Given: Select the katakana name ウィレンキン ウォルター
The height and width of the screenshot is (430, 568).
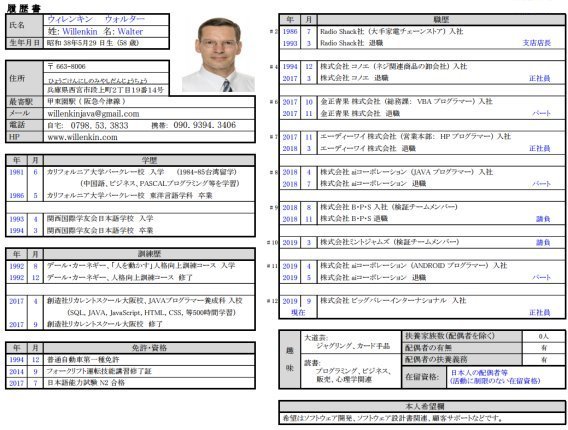Looking at the screenshot, I should point(96,19).
